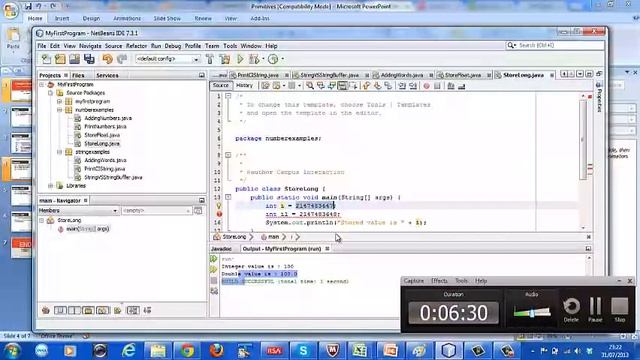
Task: Switch to the StoreFloat.java editor tab
Action: [x=463, y=75]
